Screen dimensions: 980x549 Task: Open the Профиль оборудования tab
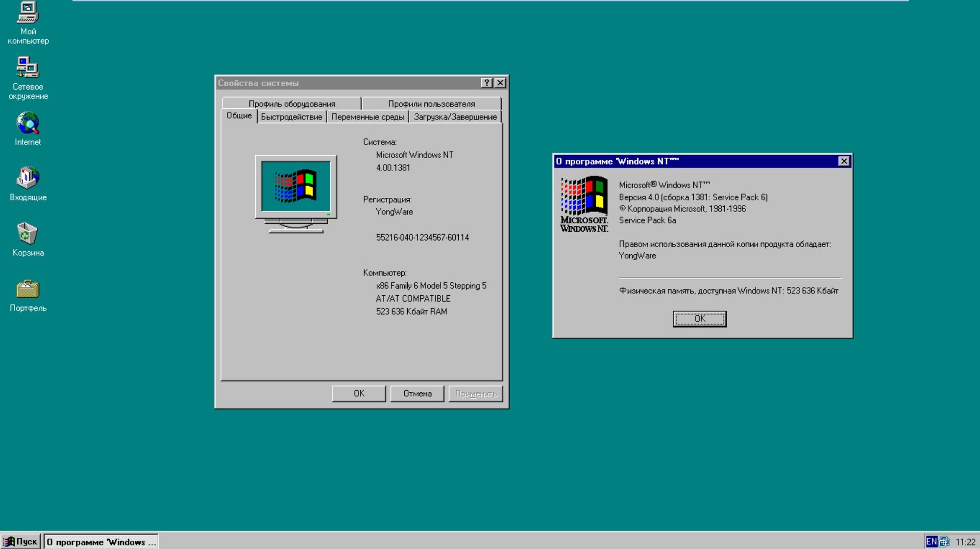click(x=292, y=103)
